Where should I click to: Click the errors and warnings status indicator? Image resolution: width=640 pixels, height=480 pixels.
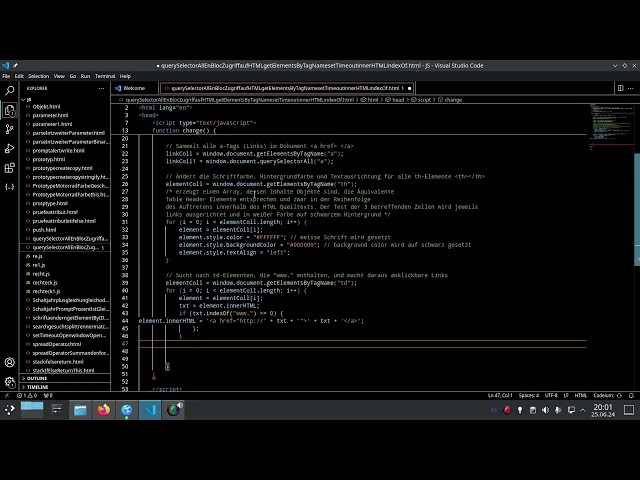pyautogui.click(x=27, y=395)
